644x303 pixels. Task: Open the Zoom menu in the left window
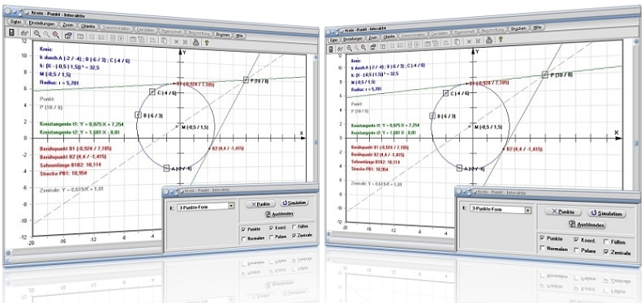point(68,25)
